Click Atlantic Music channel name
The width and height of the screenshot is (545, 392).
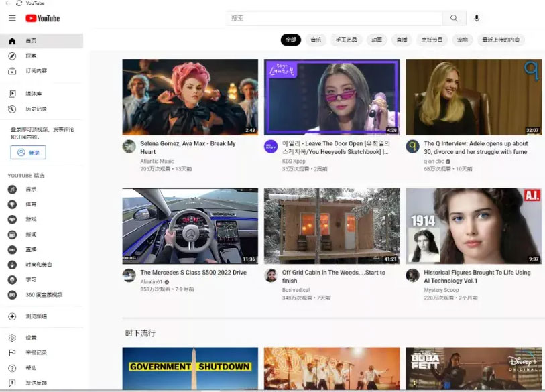pyautogui.click(x=157, y=161)
